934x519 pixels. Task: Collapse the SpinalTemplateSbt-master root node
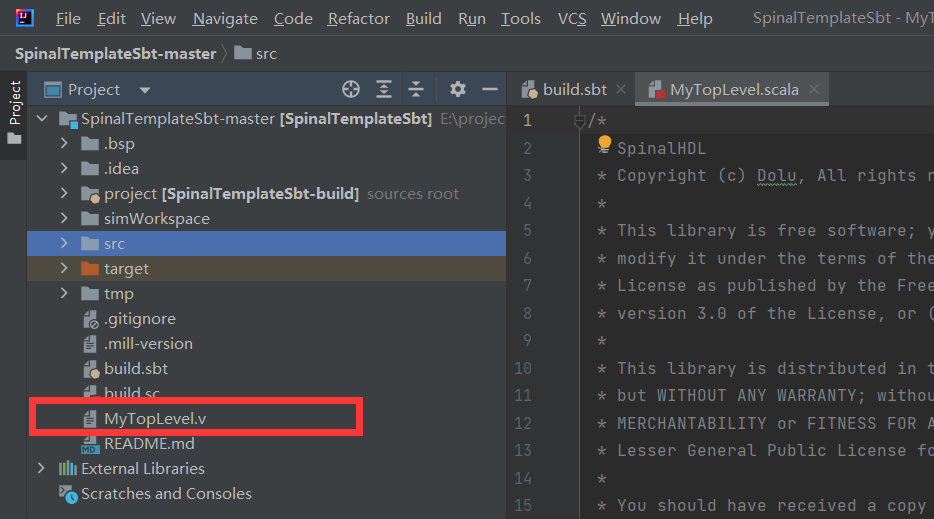(42, 118)
